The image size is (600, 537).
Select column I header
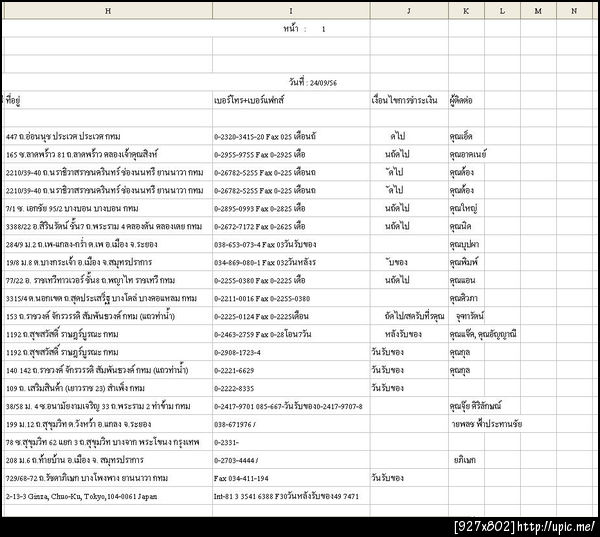coord(291,11)
